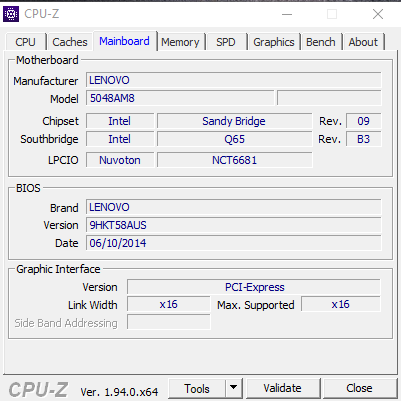Click the Max. Supported x16 value
Viewport: 401px width, 401px height.
tap(341, 304)
